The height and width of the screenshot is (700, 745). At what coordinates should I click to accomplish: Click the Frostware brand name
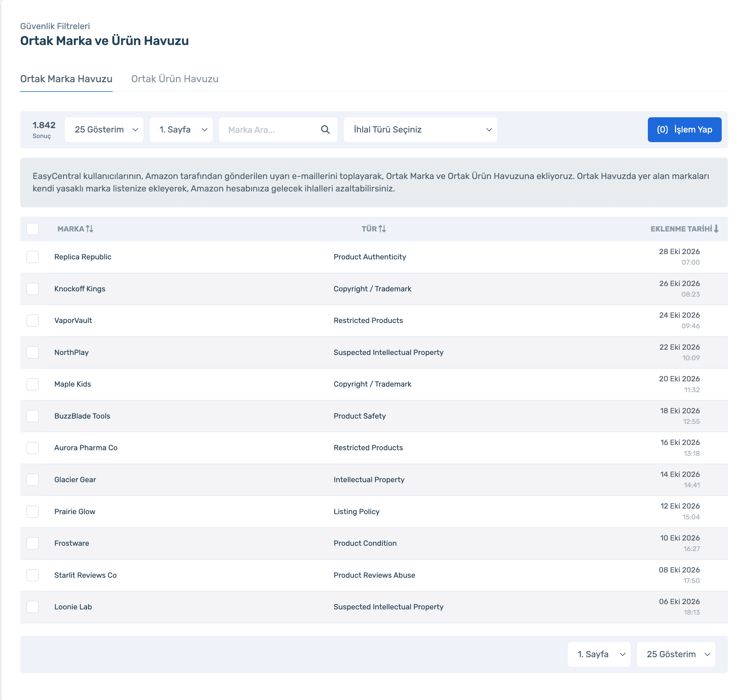[72, 543]
